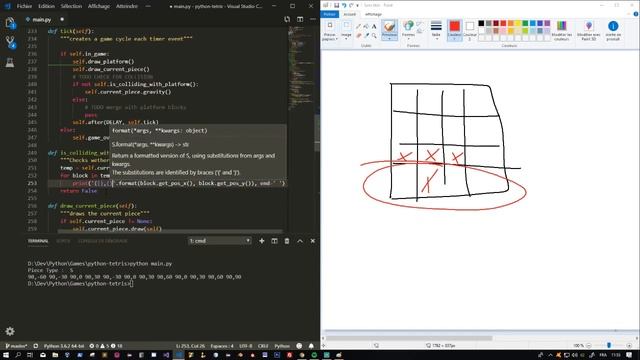
Task: Open the Explorer view in VS Code activity bar
Action: 10,23
